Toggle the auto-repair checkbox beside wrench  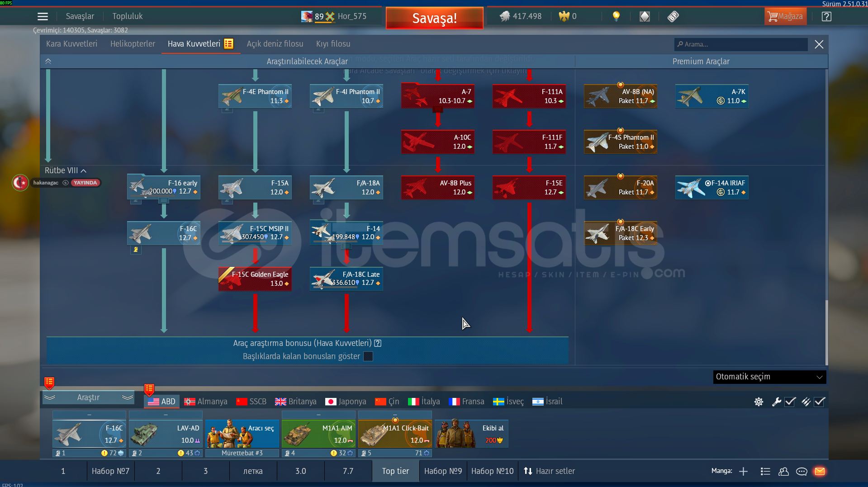[x=790, y=402]
